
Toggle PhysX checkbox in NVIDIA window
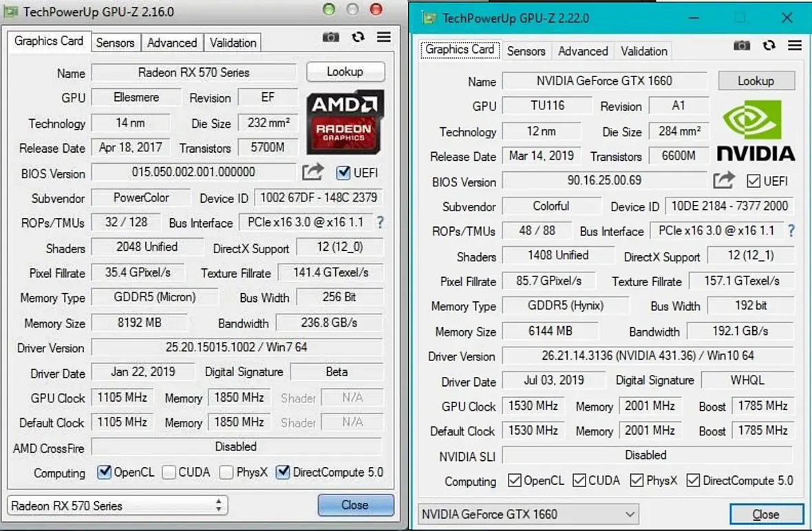tap(637, 480)
